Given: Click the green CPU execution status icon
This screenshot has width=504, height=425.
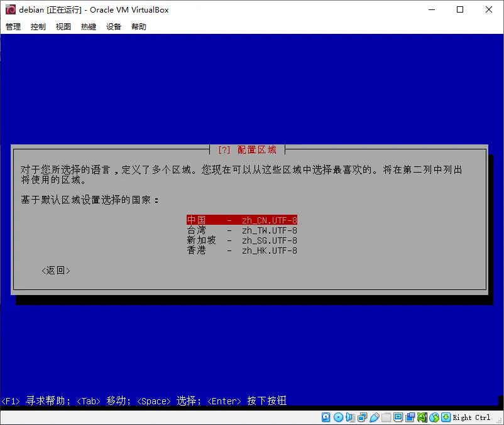Looking at the screenshot, I should pos(422,417).
